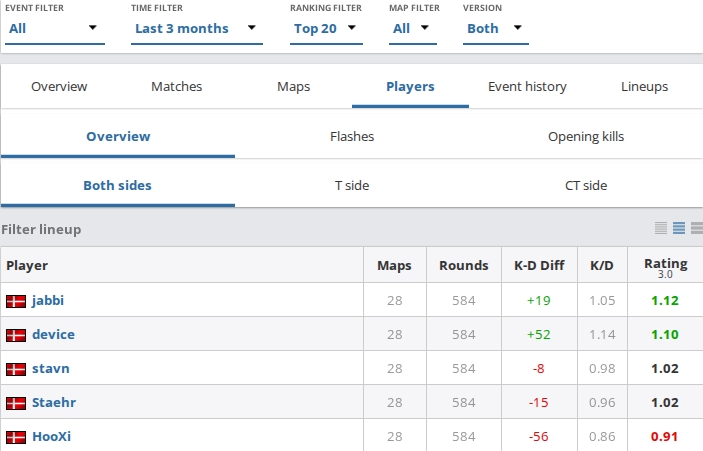The height and width of the screenshot is (451, 703).
Task: Click the Danish flag next to jabbi
Action: [16, 301]
